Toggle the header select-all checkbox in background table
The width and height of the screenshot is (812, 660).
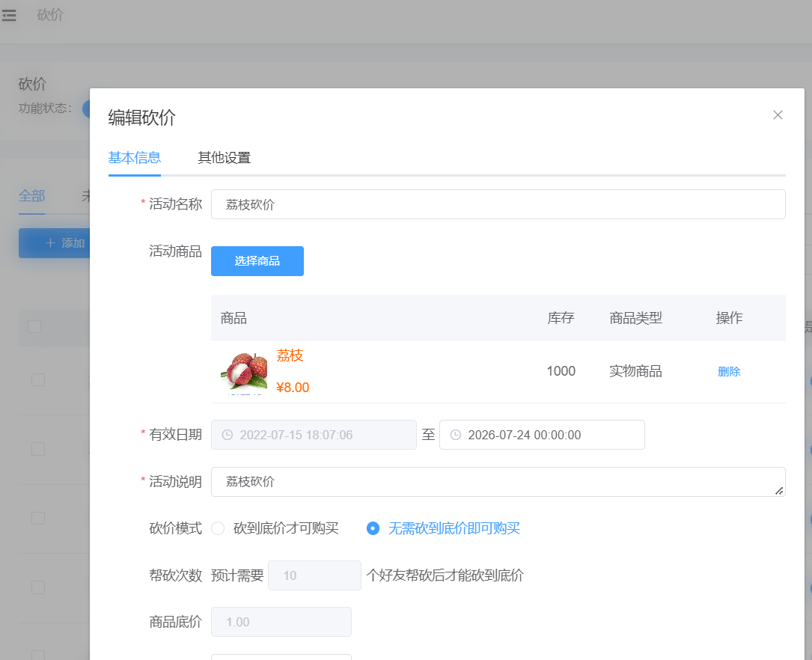pos(34,327)
